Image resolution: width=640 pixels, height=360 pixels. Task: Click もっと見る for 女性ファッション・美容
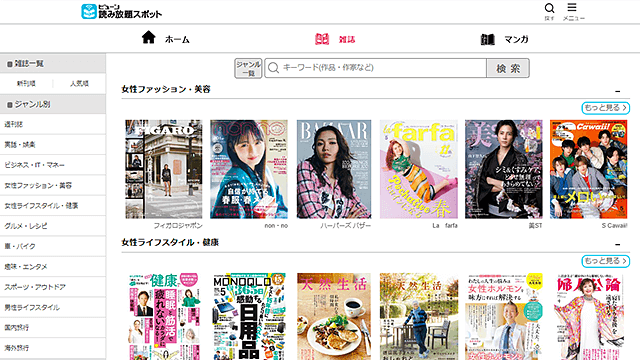(x=606, y=108)
